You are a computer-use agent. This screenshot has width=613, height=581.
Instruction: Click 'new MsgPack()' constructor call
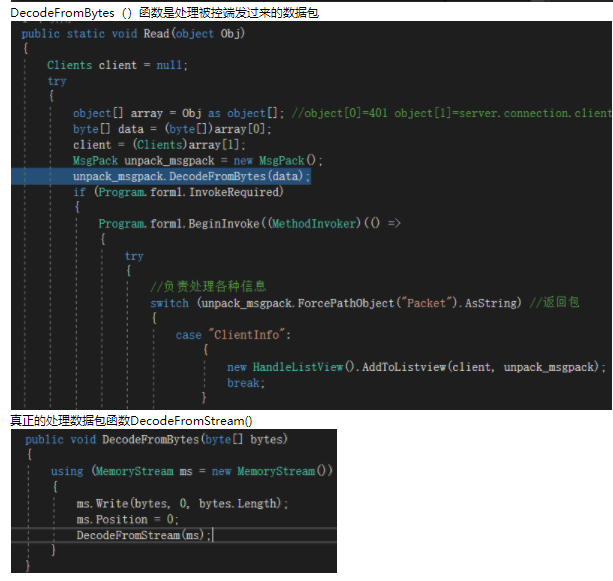point(285,160)
